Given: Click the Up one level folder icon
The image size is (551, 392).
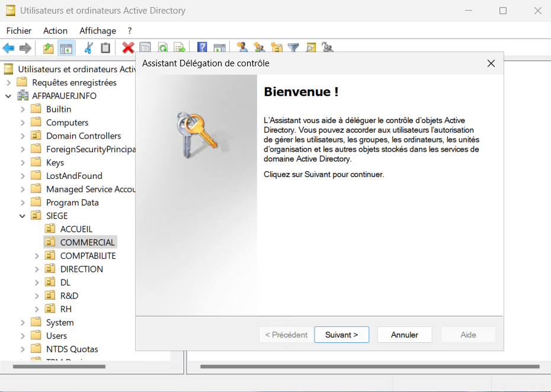Looking at the screenshot, I should (x=48, y=48).
